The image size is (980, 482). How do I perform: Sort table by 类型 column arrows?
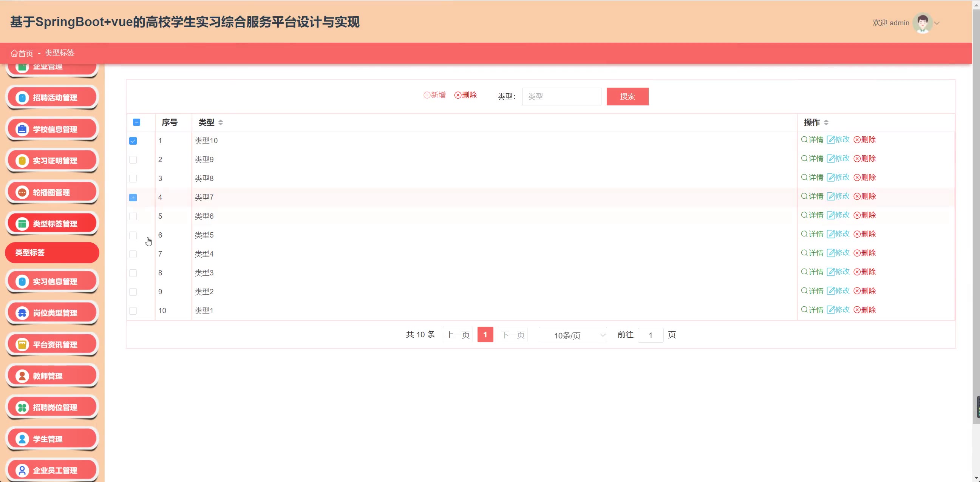point(221,122)
